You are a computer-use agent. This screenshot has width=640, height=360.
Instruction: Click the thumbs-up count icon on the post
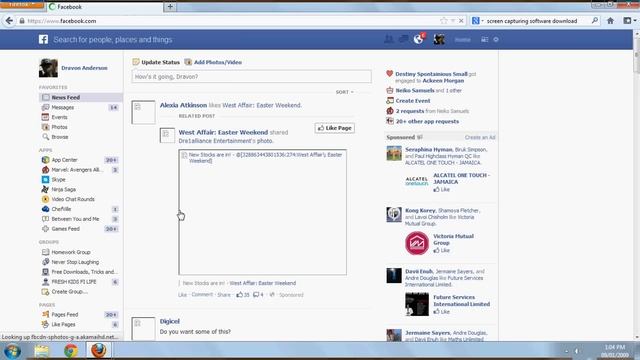coord(240,295)
